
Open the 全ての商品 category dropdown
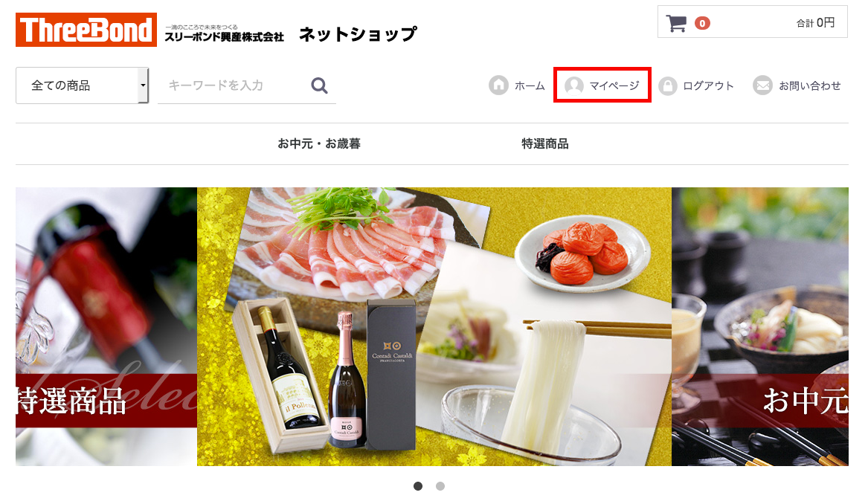[x=82, y=85]
